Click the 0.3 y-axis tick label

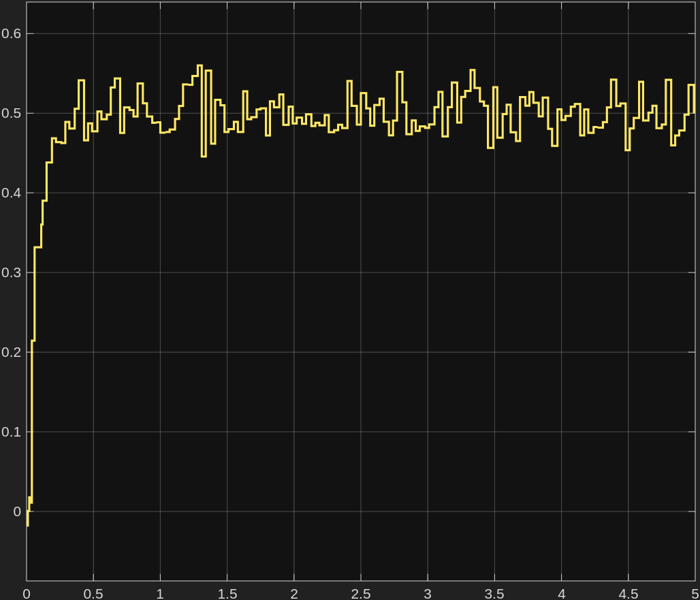[x=11, y=272]
